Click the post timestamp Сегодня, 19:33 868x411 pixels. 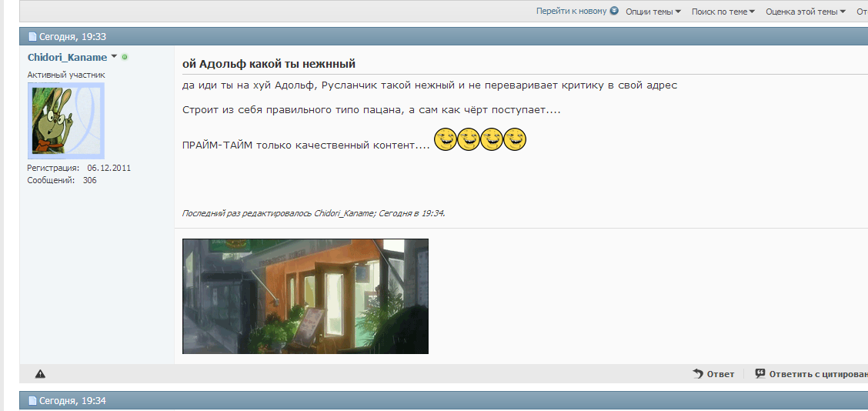coord(72,37)
